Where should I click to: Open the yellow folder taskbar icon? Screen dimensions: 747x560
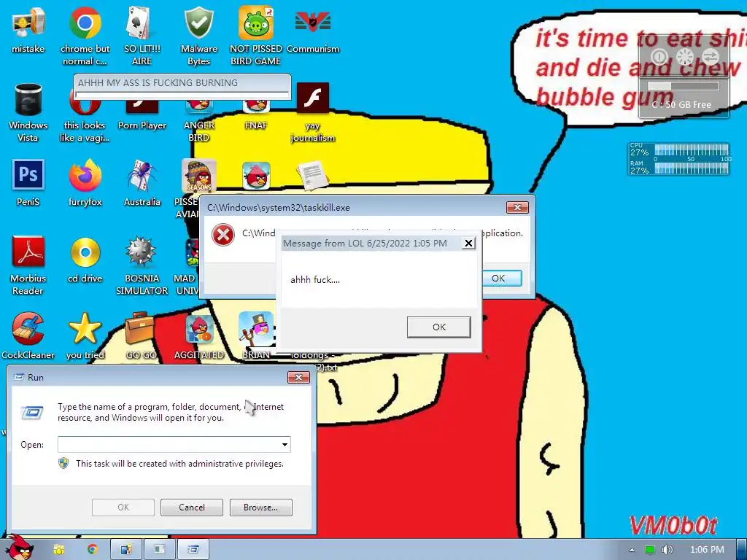tap(58, 549)
